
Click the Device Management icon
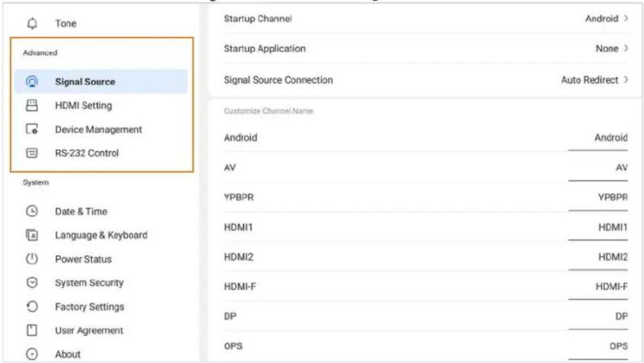click(32, 129)
